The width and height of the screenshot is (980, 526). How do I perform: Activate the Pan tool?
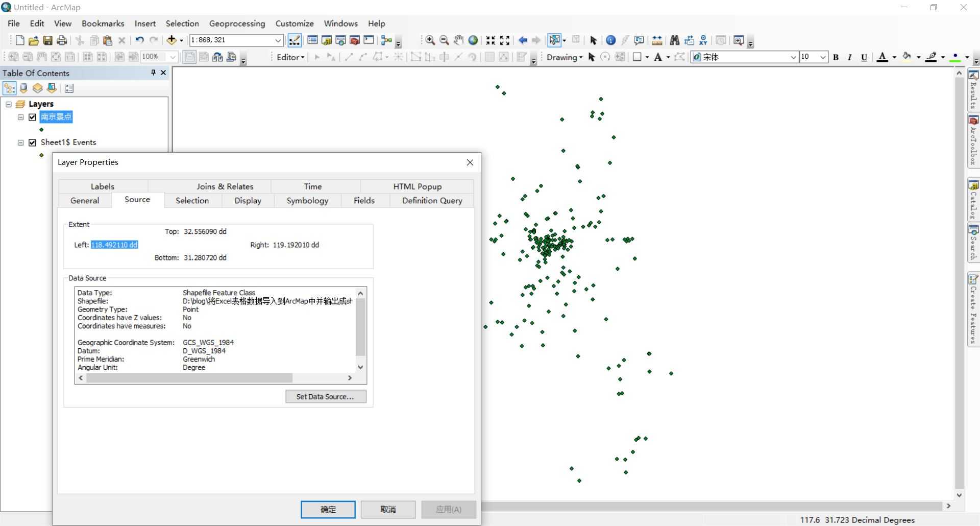point(458,40)
